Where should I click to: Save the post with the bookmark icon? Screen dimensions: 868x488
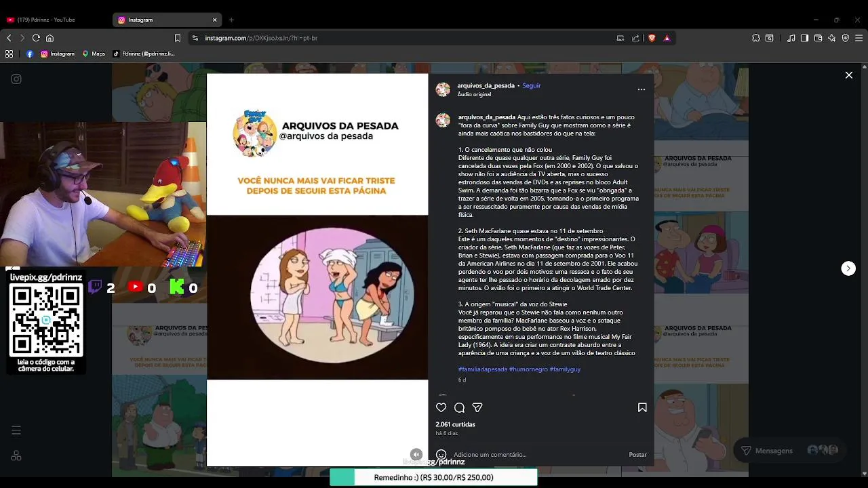pyautogui.click(x=642, y=407)
